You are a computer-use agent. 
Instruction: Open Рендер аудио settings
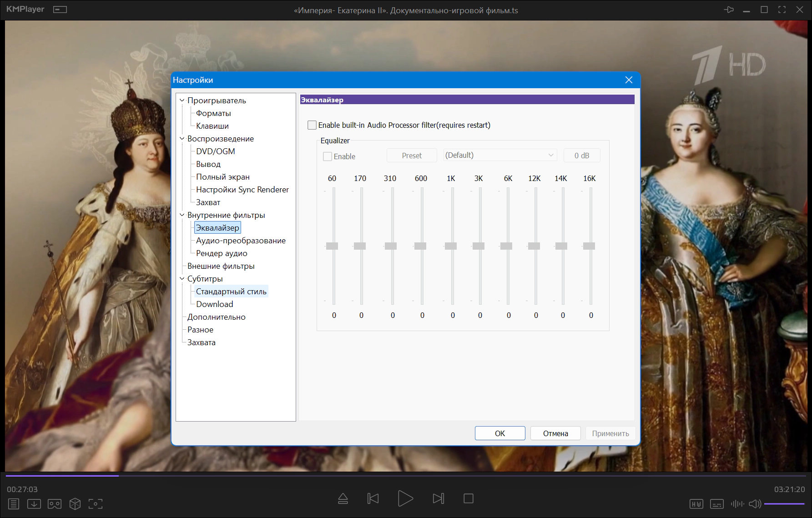click(x=222, y=253)
